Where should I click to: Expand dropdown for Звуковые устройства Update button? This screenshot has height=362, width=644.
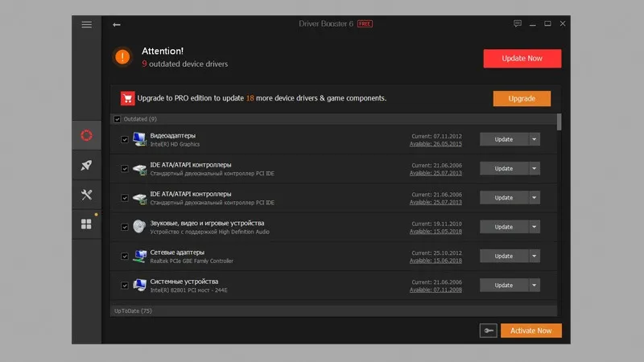point(534,227)
